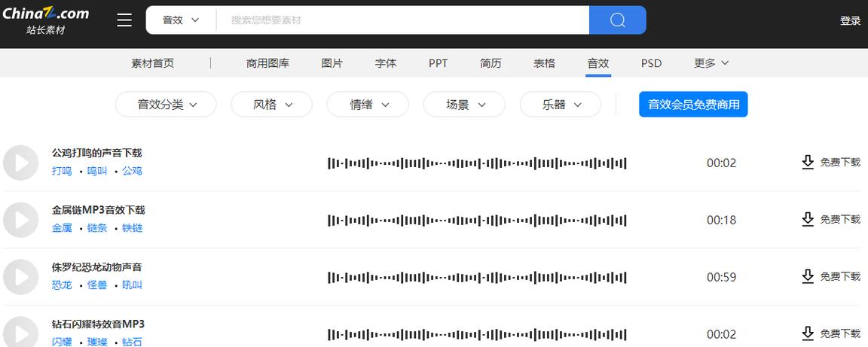
Task: Play the 侏罗纪恐龙动物声音 sound
Action: click(x=20, y=277)
